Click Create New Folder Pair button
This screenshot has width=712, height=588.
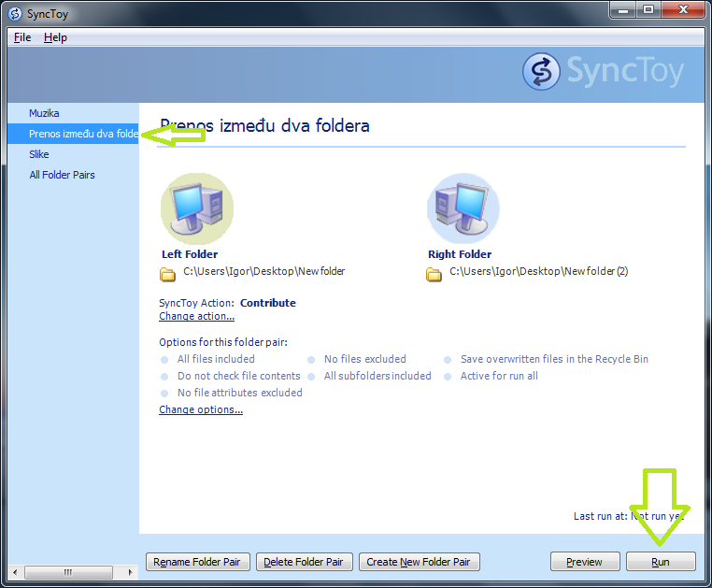click(x=420, y=562)
